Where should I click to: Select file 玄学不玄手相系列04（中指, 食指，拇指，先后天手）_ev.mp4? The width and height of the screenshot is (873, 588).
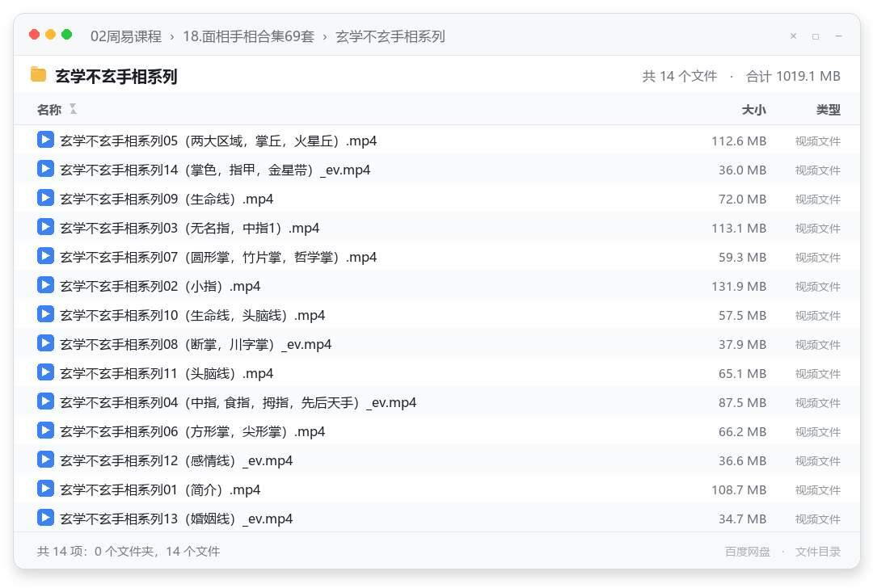click(x=436, y=401)
